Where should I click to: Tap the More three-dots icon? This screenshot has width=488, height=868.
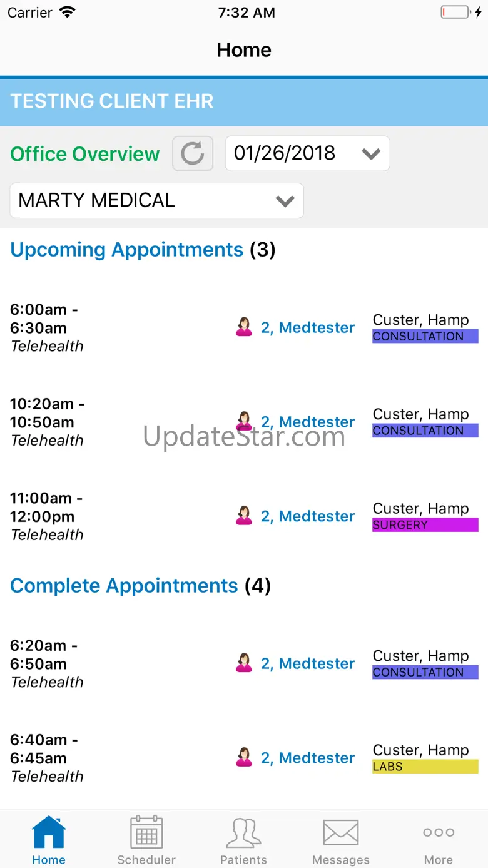pyautogui.click(x=439, y=833)
